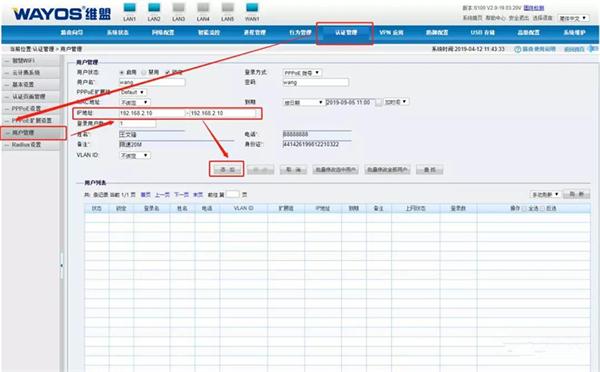
Task: Click the LAN1 port icon
Action: [x=129, y=8]
